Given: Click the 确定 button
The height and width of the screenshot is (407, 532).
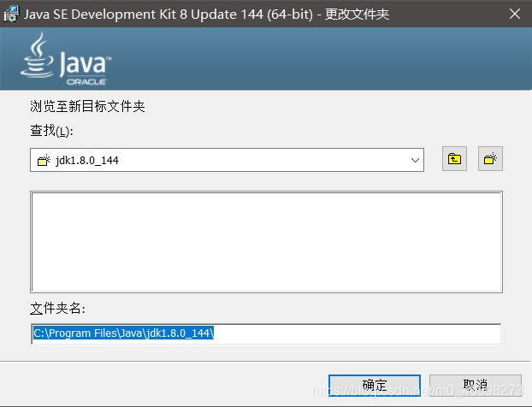Looking at the screenshot, I should (x=375, y=385).
